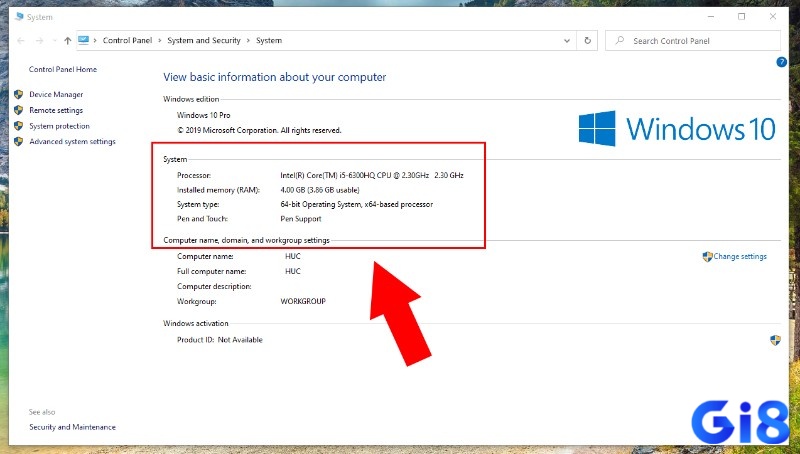Click the shield icon beside Remote settings
This screenshot has width=800, height=454.
(18, 110)
